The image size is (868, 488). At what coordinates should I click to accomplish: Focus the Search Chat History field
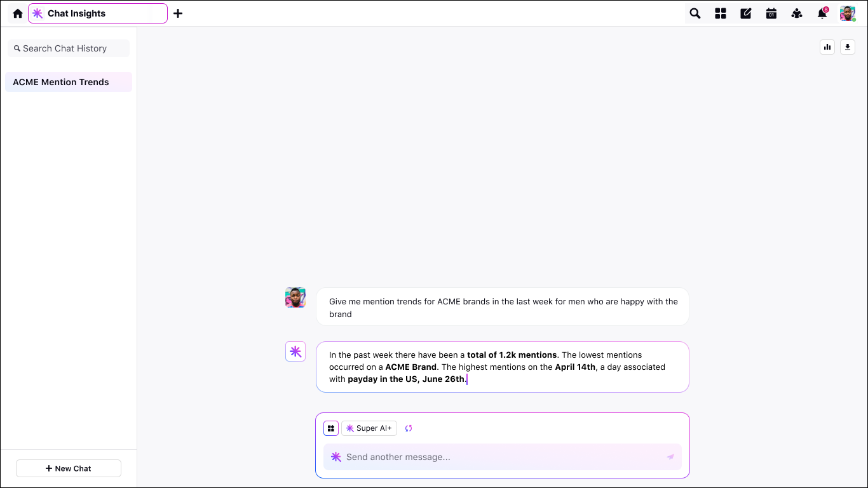tap(69, 48)
